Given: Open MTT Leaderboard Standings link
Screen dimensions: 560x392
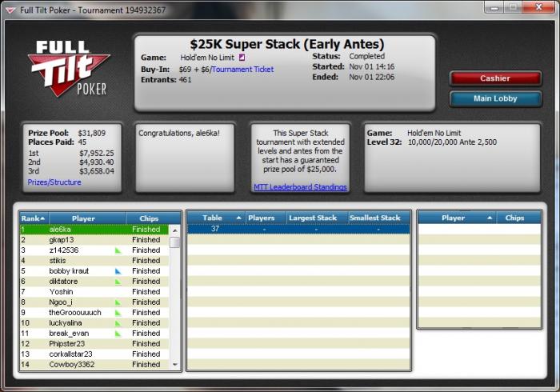Looking at the screenshot, I should coord(300,187).
